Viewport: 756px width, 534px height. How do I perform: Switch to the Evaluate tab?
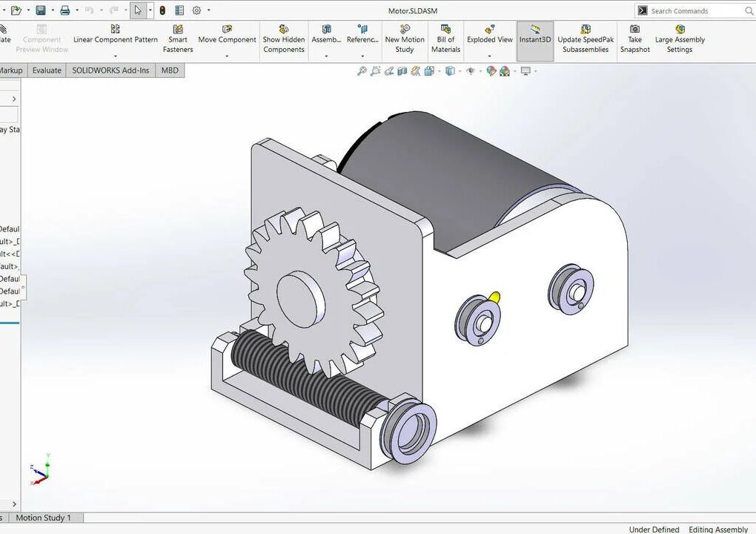click(x=47, y=70)
